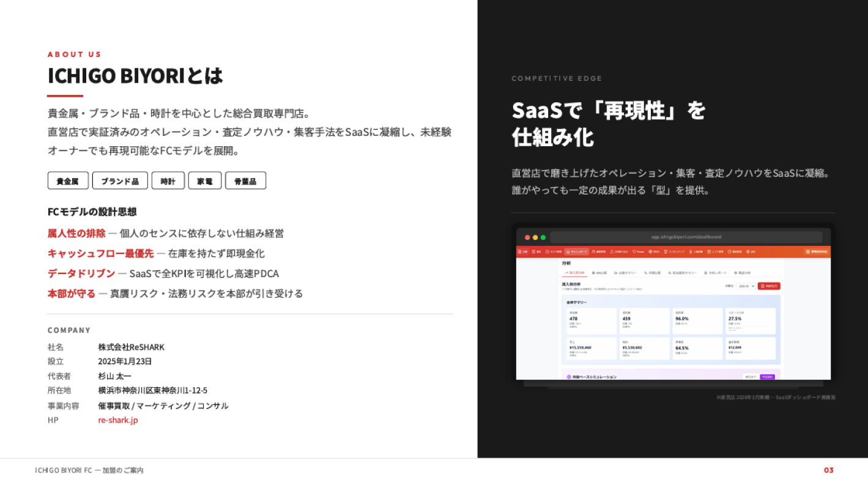
Task: Click the 本部が守る red text
Action: [x=72, y=294]
